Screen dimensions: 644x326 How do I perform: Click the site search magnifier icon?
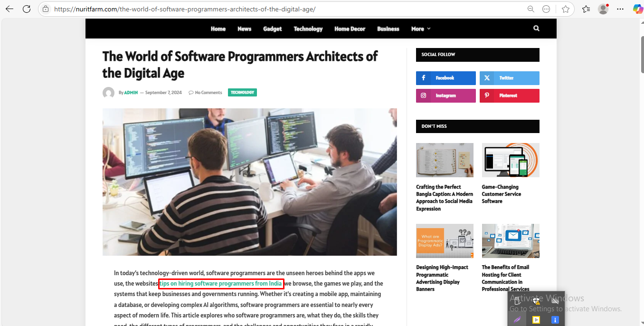[536, 29]
